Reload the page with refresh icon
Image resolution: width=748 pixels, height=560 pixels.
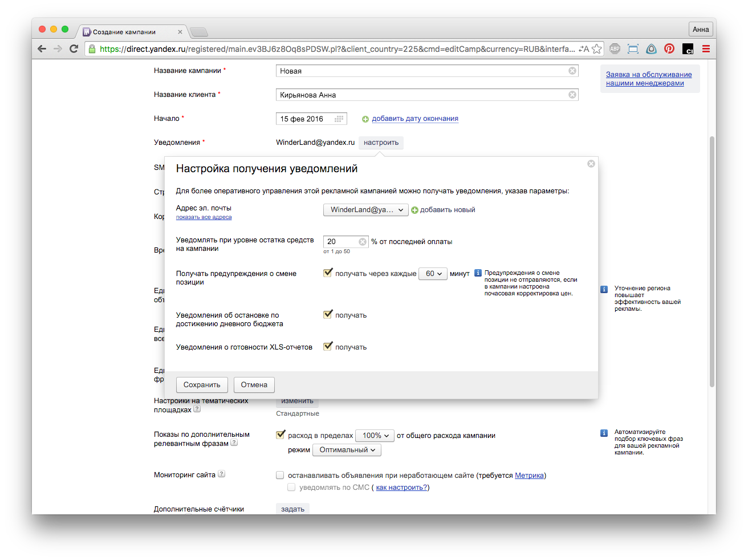(74, 49)
